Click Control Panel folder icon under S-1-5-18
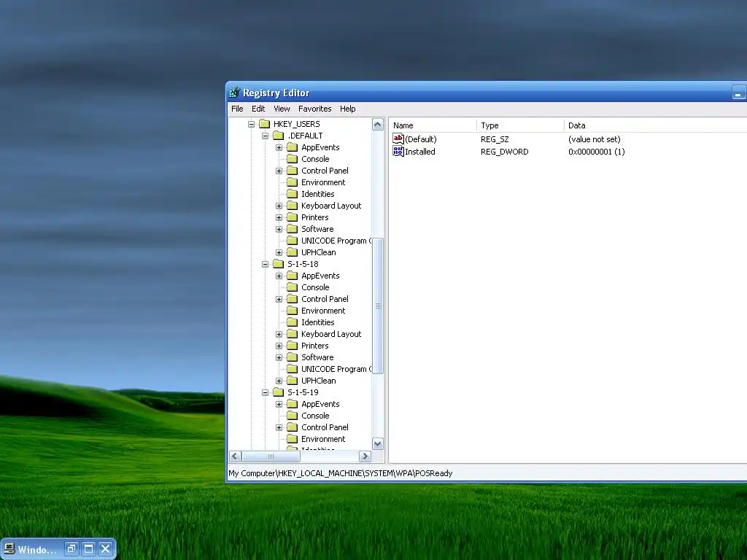747x560 pixels. click(292, 299)
